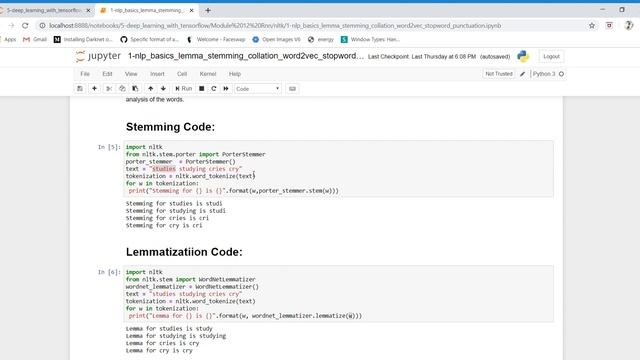Open a new browser tab
640x360 pixels.
click(208, 10)
